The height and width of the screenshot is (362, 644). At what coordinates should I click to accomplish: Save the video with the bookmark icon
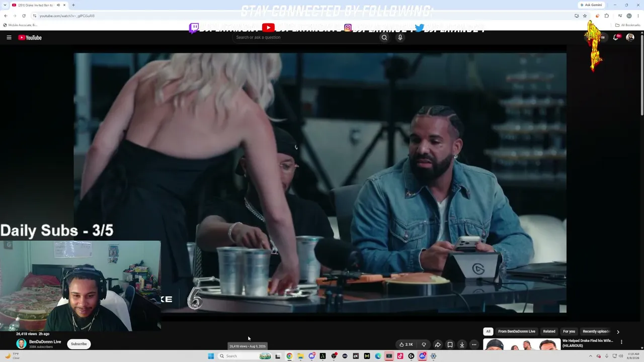pyautogui.click(x=450, y=344)
